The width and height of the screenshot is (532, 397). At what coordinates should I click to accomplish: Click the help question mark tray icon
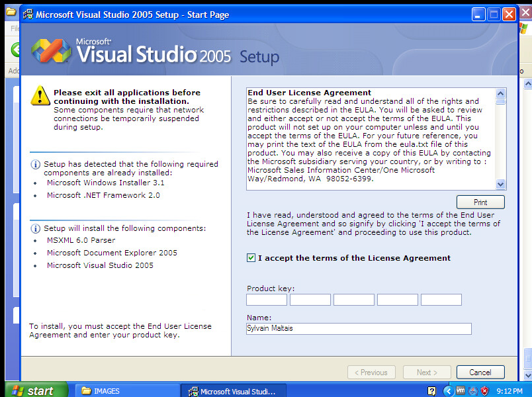tap(432, 391)
